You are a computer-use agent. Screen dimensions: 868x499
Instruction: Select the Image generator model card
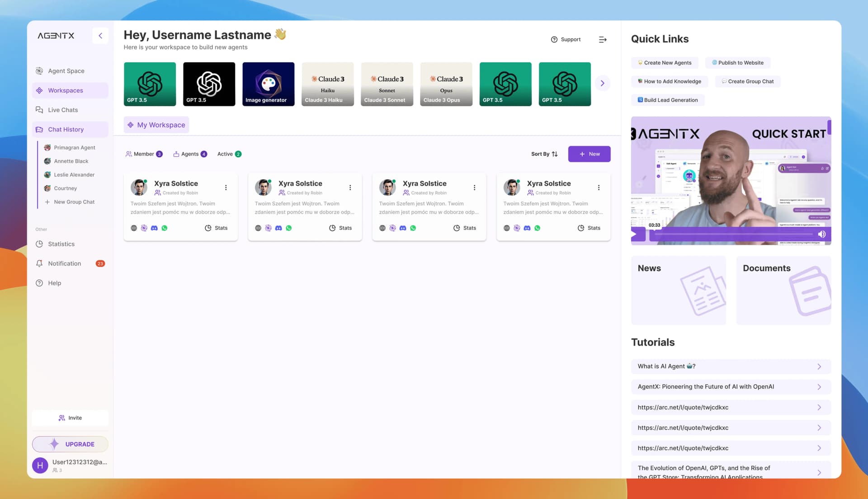point(268,84)
